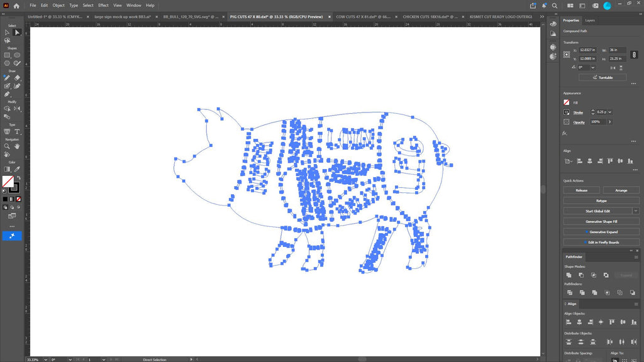Set paint mode to Gradient

(x=12, y=199)
